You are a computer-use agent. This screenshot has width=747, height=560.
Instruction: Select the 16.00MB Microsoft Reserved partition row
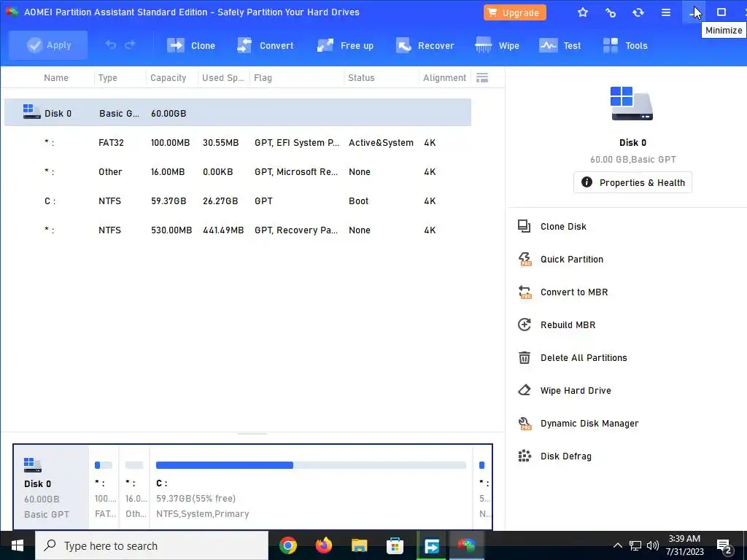tap(238, 171)
